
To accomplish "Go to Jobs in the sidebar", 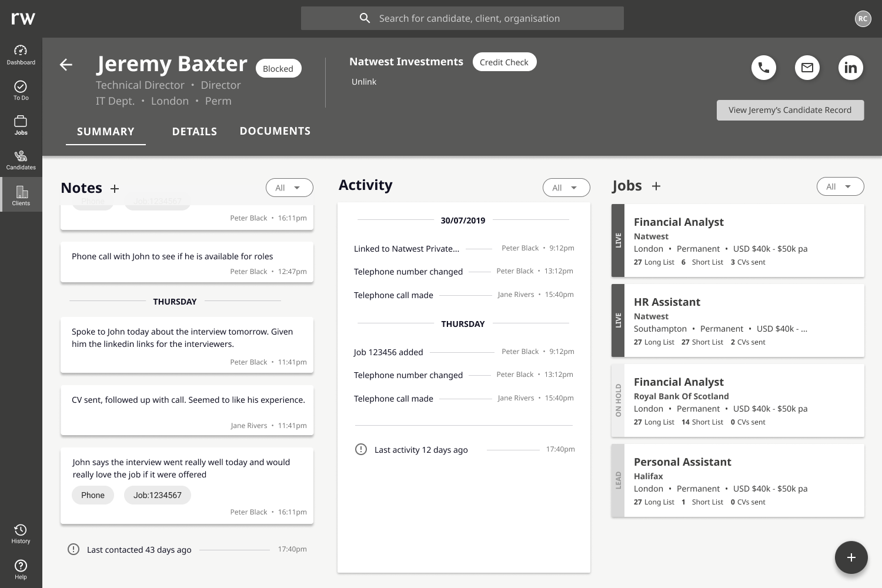I will click(21, 125).
